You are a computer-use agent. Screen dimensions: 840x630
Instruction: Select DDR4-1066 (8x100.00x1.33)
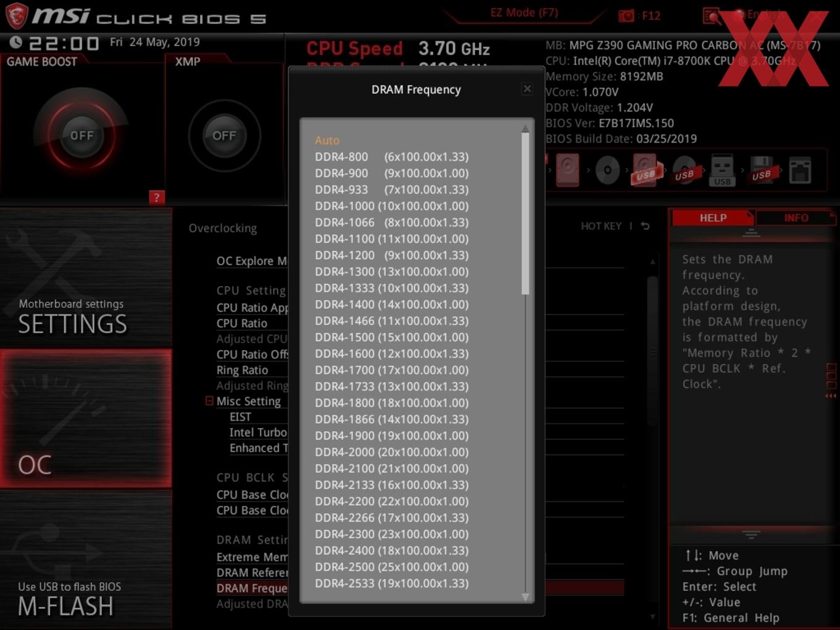click(392, 222)
